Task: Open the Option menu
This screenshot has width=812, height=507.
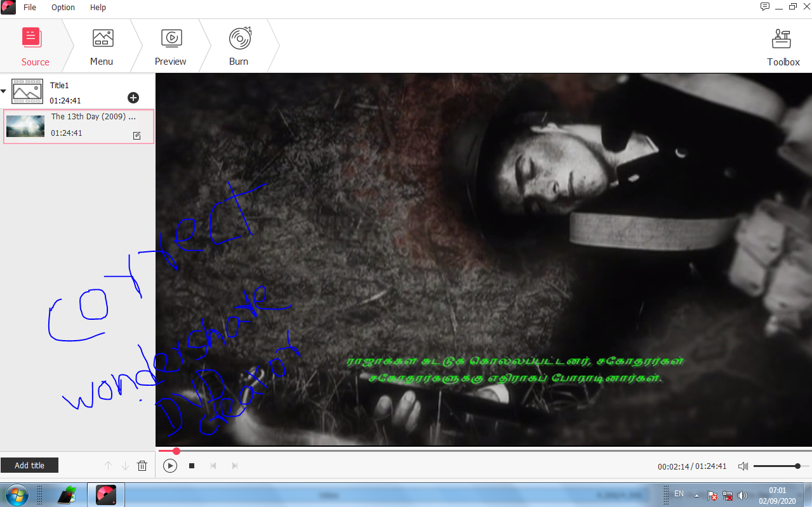Action: 63,8
